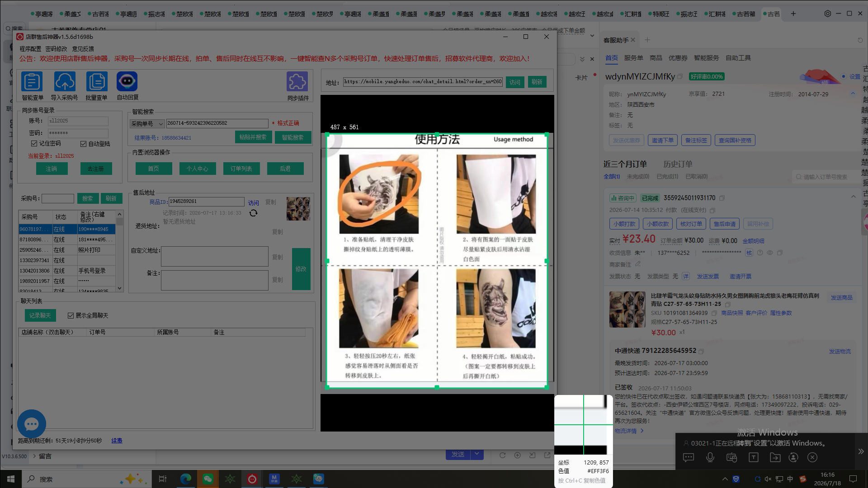Click the speech-bubble icon in the remote session bar
The image size is (868, 488).
tap(689, 458)
